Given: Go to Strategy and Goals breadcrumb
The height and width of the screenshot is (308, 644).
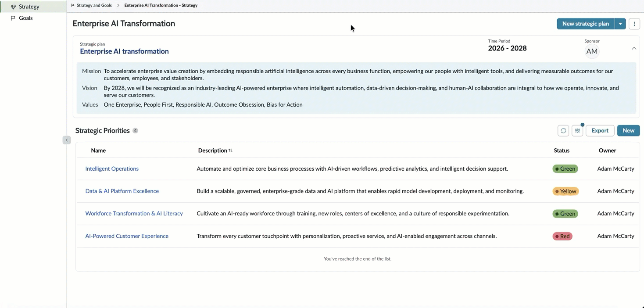Looking at the screenshot, I should click(x=94, y=5).
